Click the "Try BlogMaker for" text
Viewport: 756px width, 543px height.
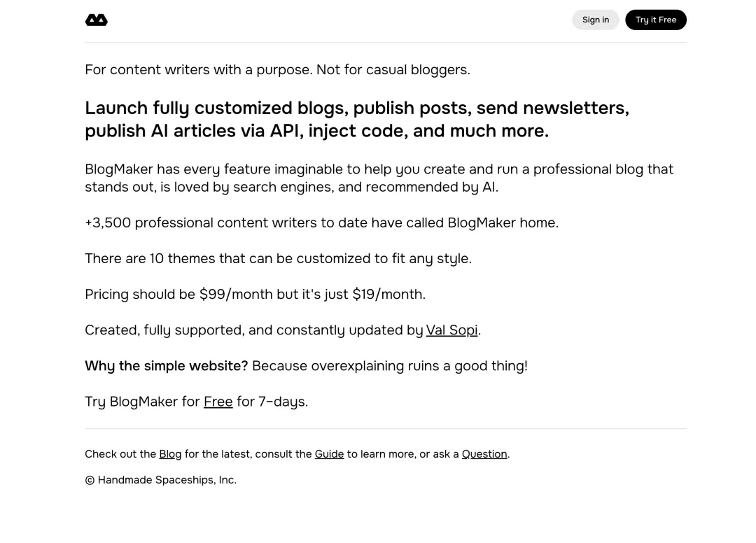point(142,402)
